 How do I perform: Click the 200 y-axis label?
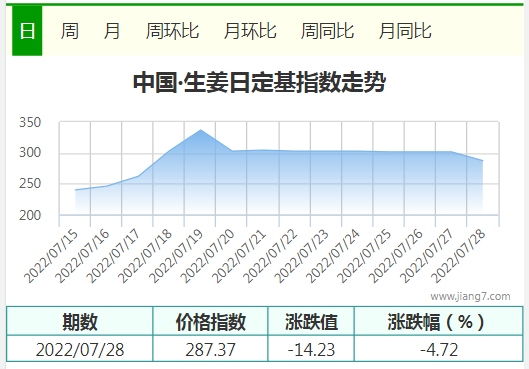[30, 215]
